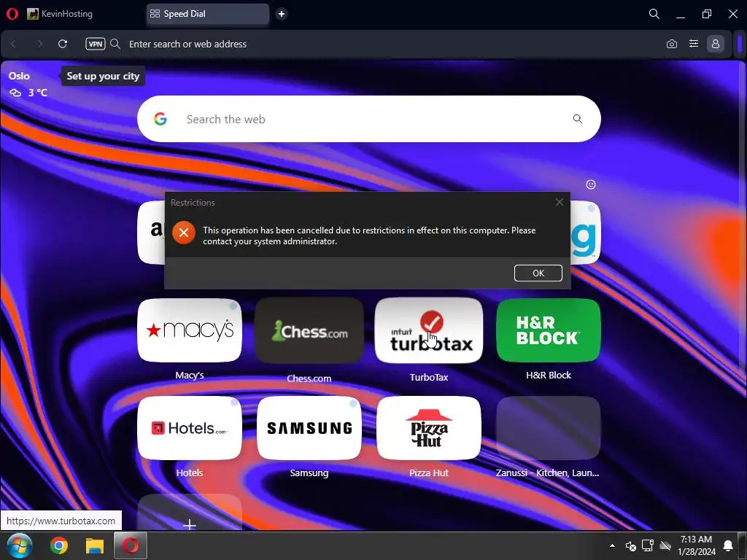The image size is (747, 560).
Task: Click the muted volume tray icon
Action: [630, 545]
